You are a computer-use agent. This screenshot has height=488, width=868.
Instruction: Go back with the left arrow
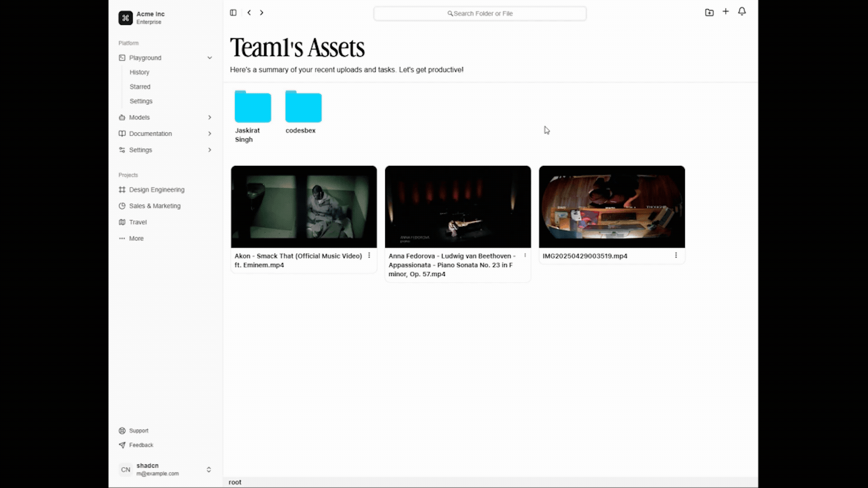tap(249, 13)
